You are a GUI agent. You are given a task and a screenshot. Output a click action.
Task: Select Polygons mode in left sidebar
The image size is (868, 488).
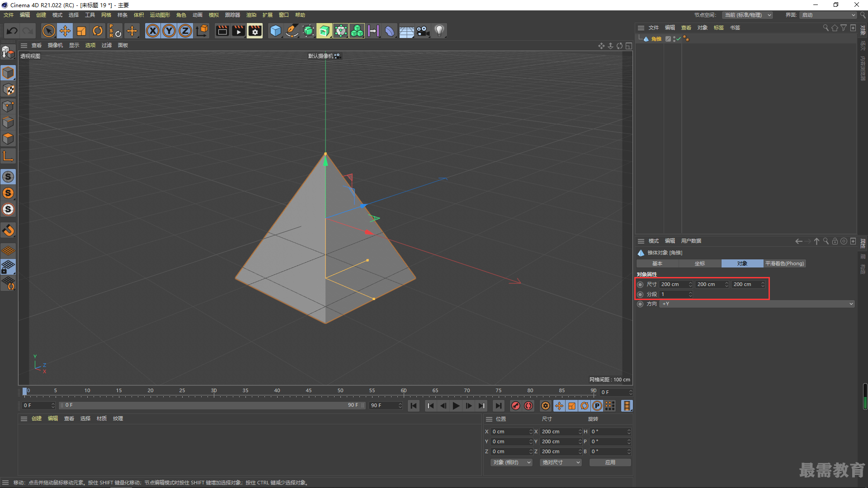[x=8, y=139]
